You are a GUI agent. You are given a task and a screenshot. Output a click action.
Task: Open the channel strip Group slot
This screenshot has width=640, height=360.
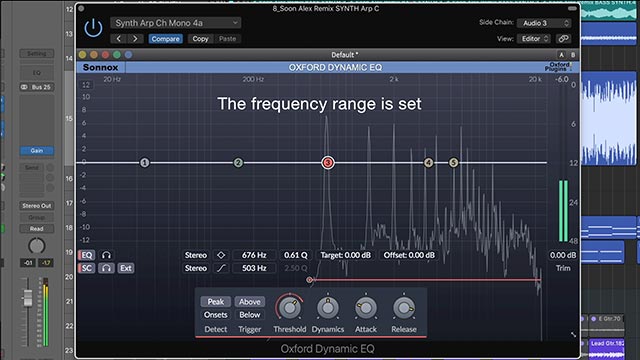coord(37,218)
